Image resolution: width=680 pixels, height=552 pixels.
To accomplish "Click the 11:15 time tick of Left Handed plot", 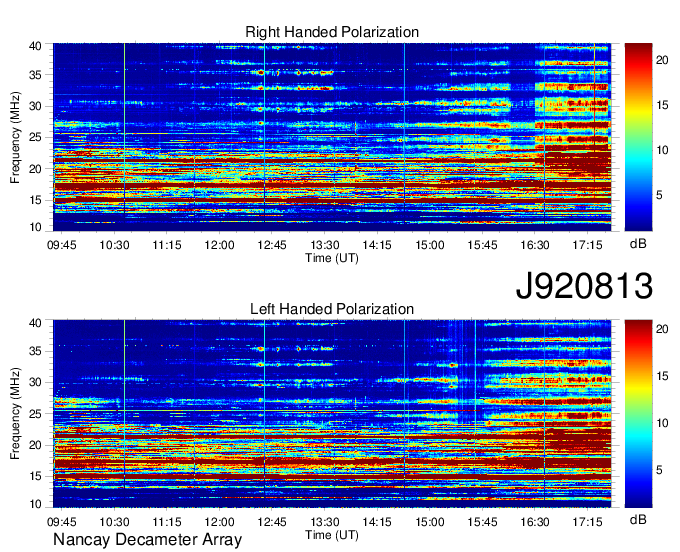I will click(x=167, y=522).
